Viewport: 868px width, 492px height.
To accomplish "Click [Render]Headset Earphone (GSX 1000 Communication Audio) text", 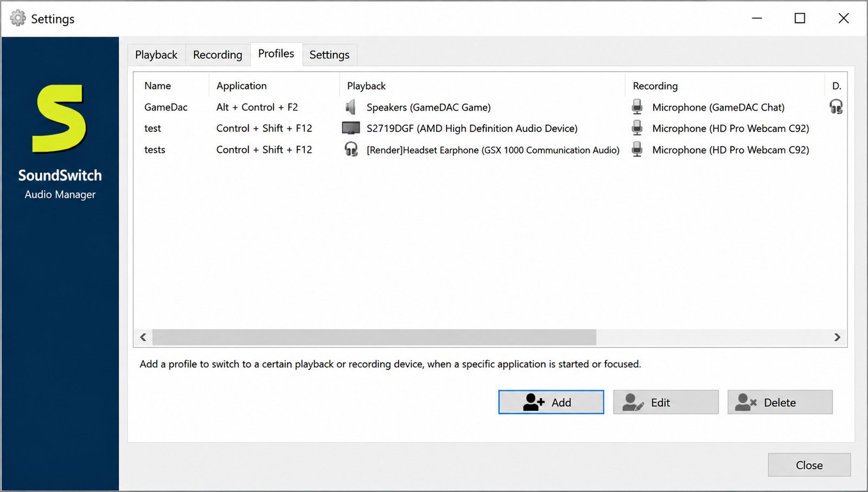I will point(493,150).
